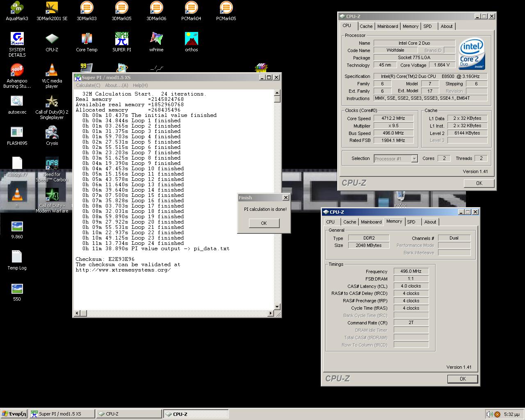Image resolution: width=525 pixels, height=420 pixels.
Task: Click the CAS# Latency 4.0 clocks value
Action: [411, 286]
